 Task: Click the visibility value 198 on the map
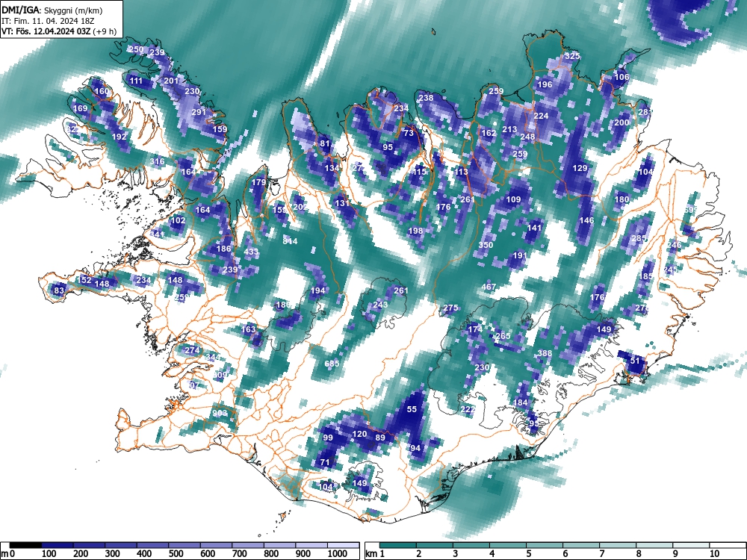[x=415, y=231]
